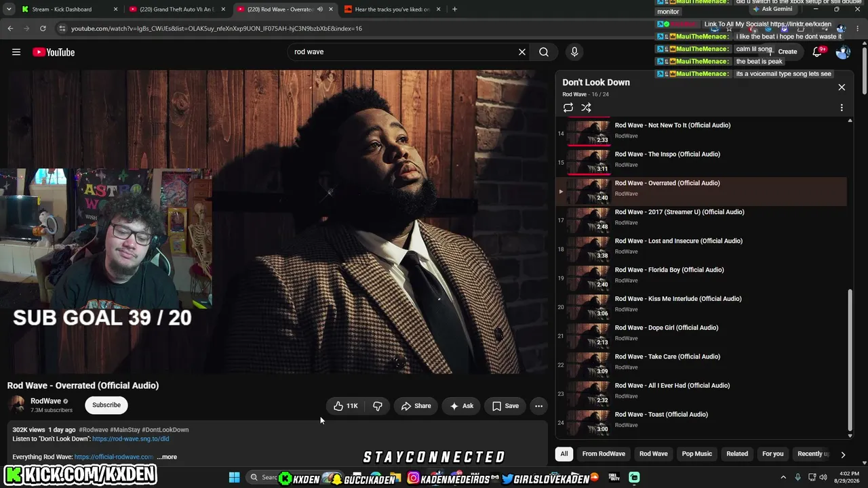The height and width of the screenshot is (488, 868).
Task: Toggle loop playlist
Action: pyautogui.click(x=568, y=108)
